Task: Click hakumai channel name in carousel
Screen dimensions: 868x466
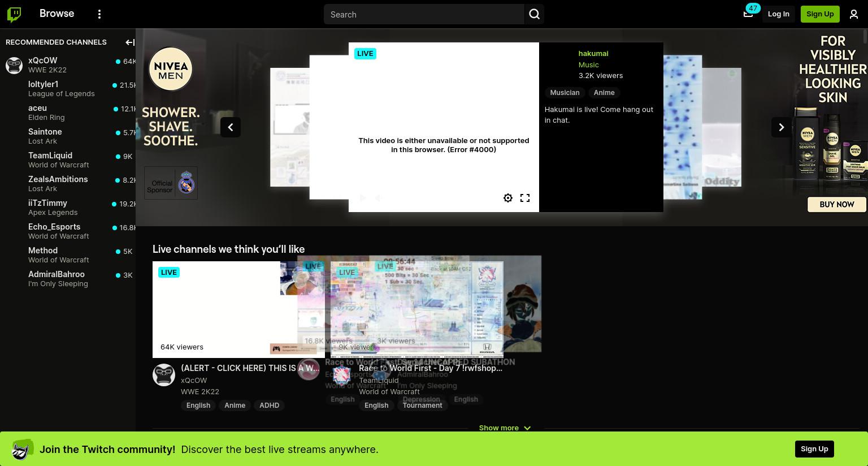Action: pos(593,53)
